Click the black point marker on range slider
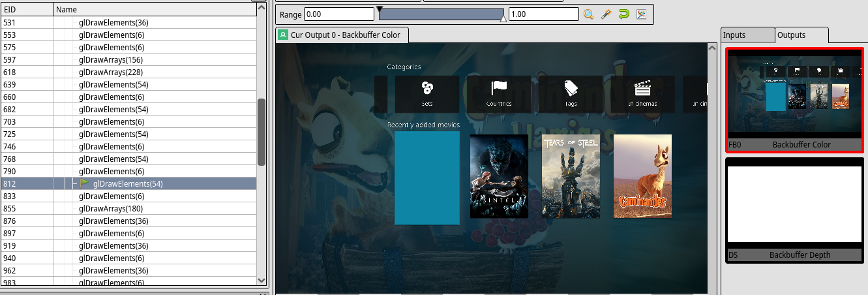The height and width of the screenshot is (295, 868). click(380, 9)
